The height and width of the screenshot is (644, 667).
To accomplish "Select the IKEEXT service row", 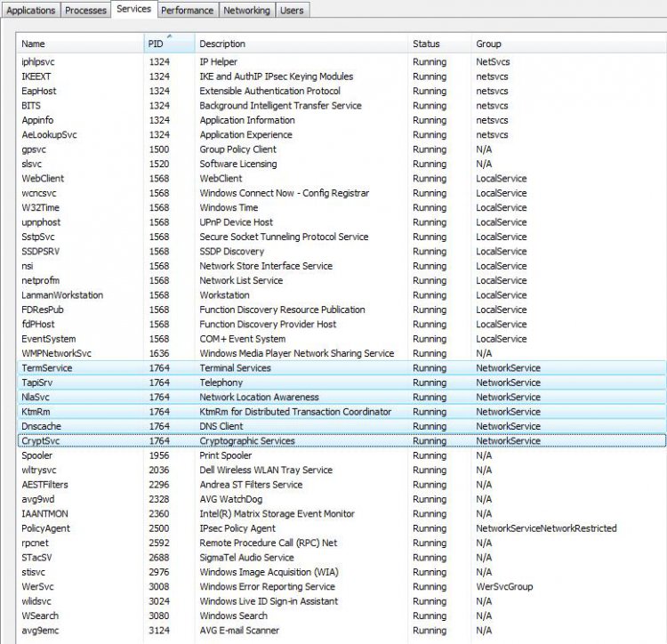I will click(342, 76).
